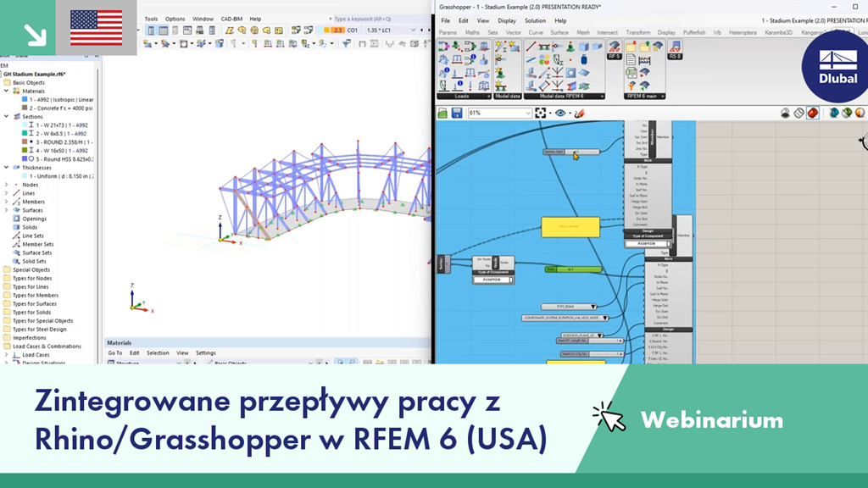Click the import folder icon in RFEM 6 main panel
The image size is (868, 488).
(x=631, y=47)
